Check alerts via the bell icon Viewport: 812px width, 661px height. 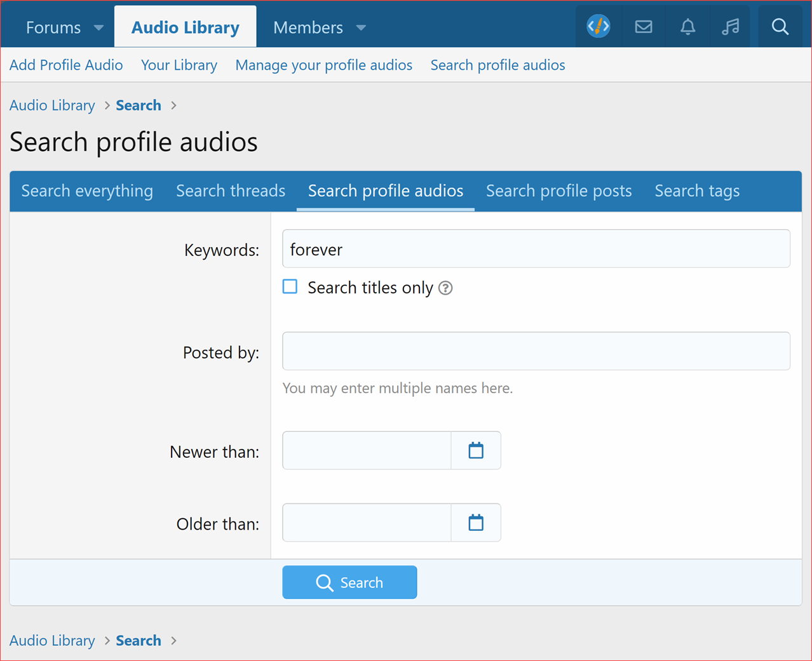point(687,27)
